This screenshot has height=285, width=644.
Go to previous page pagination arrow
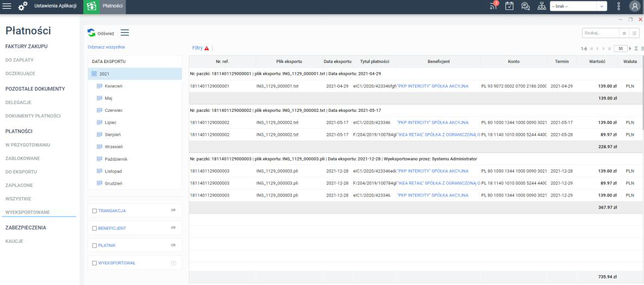click(x=597, y=48)
